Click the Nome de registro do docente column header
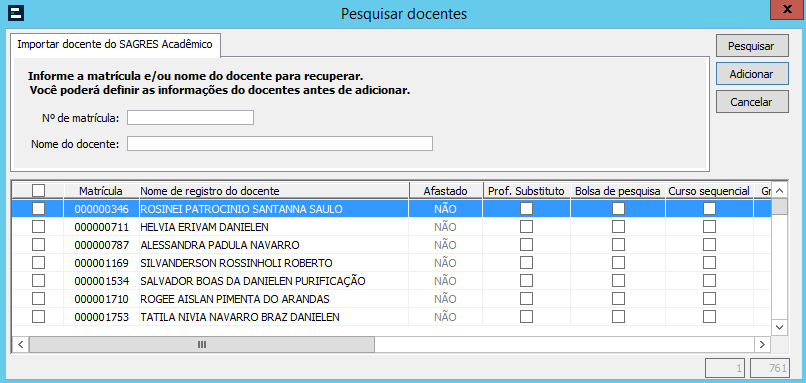The height and width of the screenshot is (383, 806). [x=273, y=191]
